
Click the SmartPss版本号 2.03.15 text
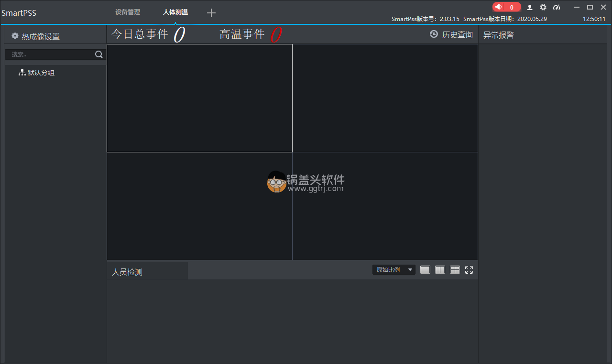click(426, 19)
